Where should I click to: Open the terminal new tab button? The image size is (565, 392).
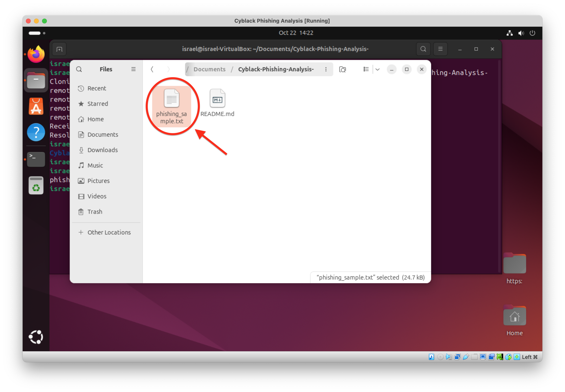59,49
